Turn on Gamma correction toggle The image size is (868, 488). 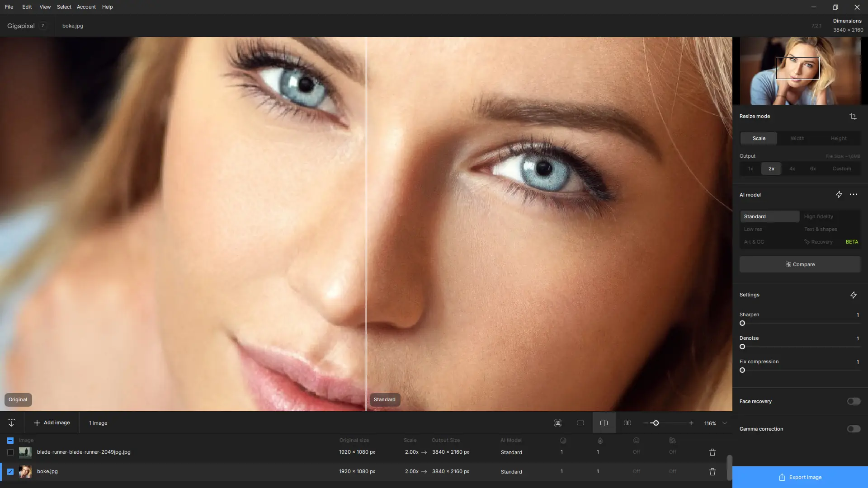(853, 429)
